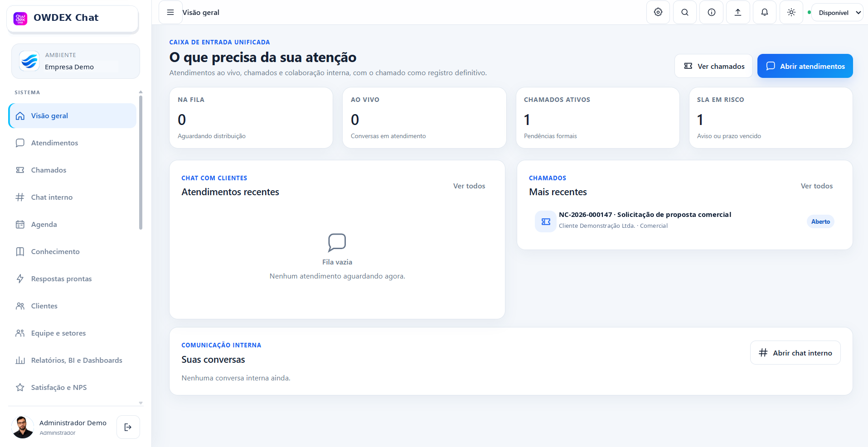Open the search magnifier icon
Image resolution: width=868 pixels, height=447 pixels.
pos(685,12)
